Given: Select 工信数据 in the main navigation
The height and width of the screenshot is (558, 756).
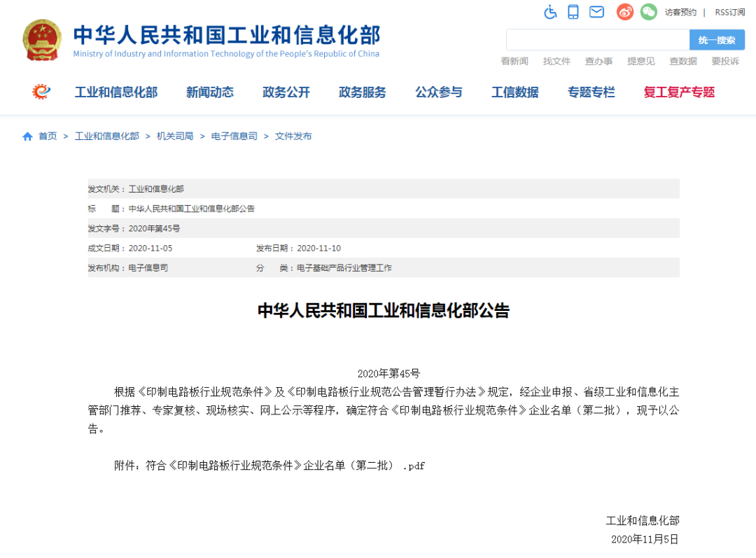Looking at the screenshot, I should (515, 92).
